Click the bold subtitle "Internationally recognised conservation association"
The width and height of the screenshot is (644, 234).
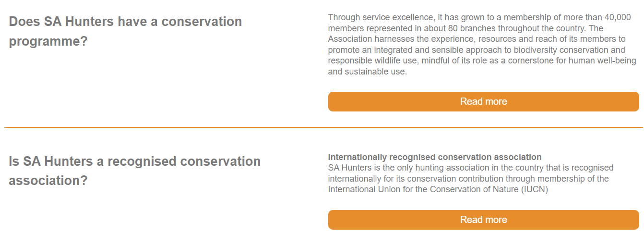435,157
